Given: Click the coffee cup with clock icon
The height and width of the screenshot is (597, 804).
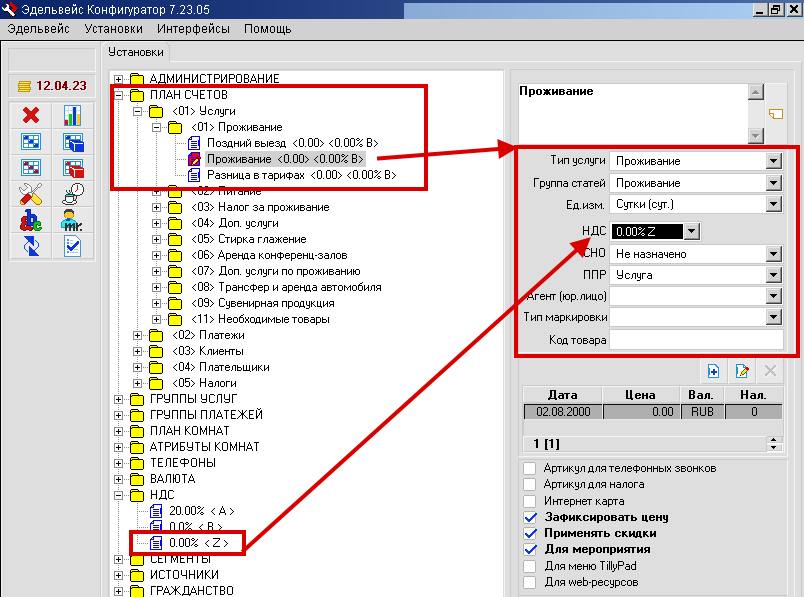Looking at the screenshot, I should pos(72,193).
